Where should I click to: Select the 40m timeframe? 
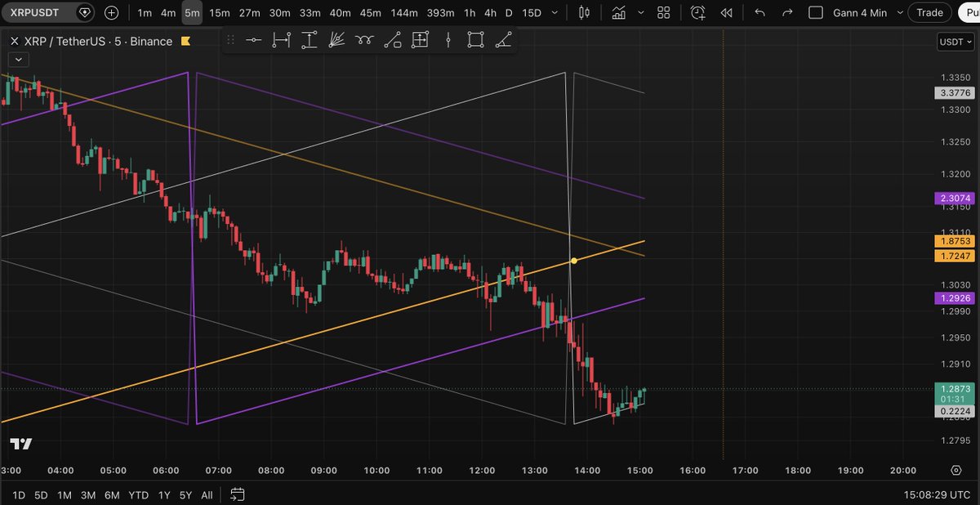(341, 12)
